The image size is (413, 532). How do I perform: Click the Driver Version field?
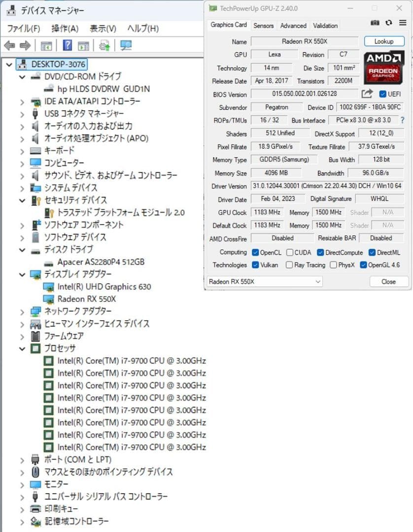click(x=327, y=186)
